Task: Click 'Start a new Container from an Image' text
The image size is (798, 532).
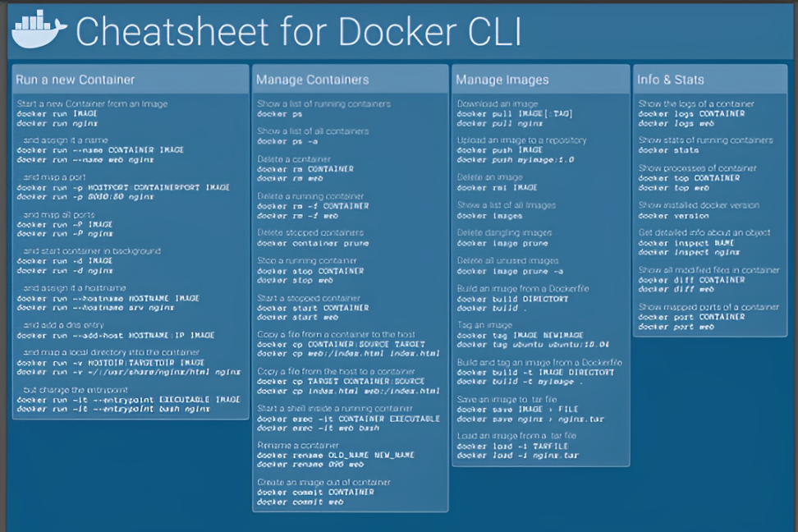Action: click(x=92, y=103)
